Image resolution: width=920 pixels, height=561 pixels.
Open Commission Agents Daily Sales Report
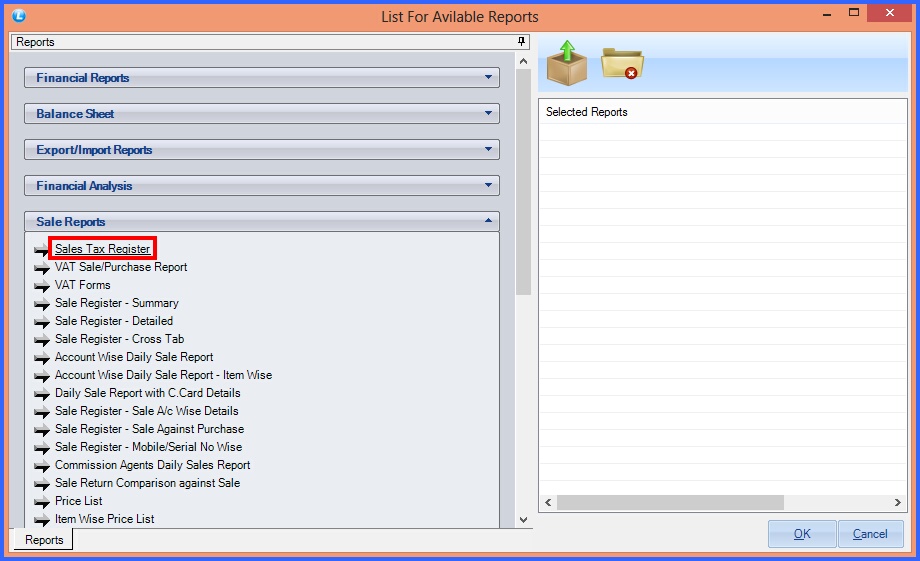point(153,465)
